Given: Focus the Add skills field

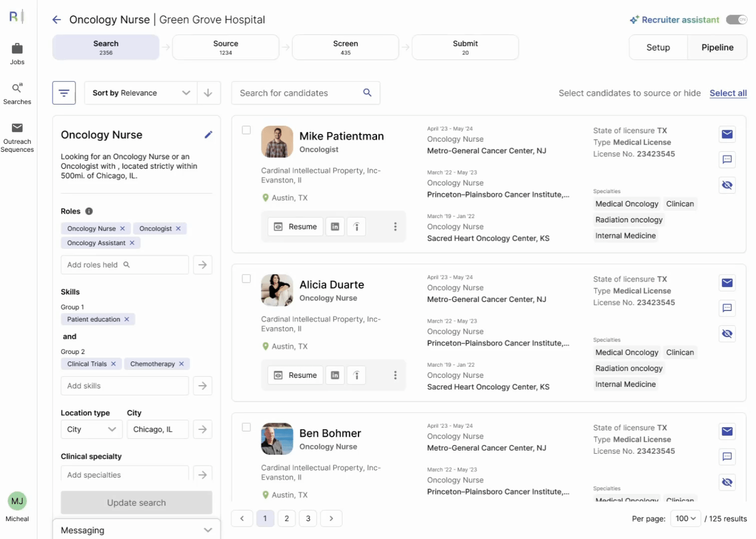Looking at the screenshot, I should [125, 386].
